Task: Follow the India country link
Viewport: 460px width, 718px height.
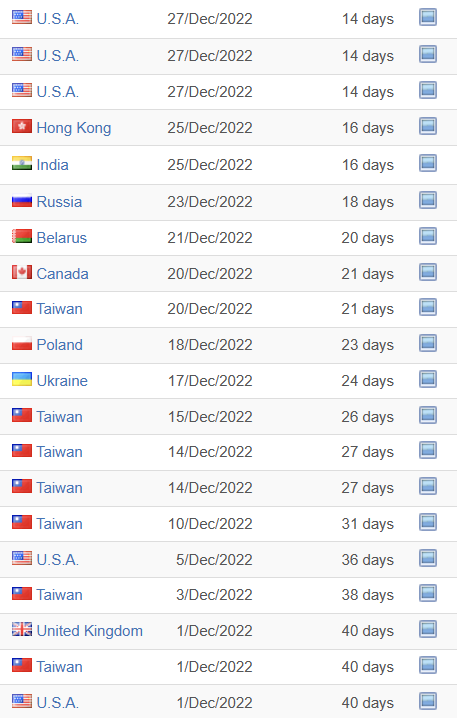Action: [x=53, y=165]
